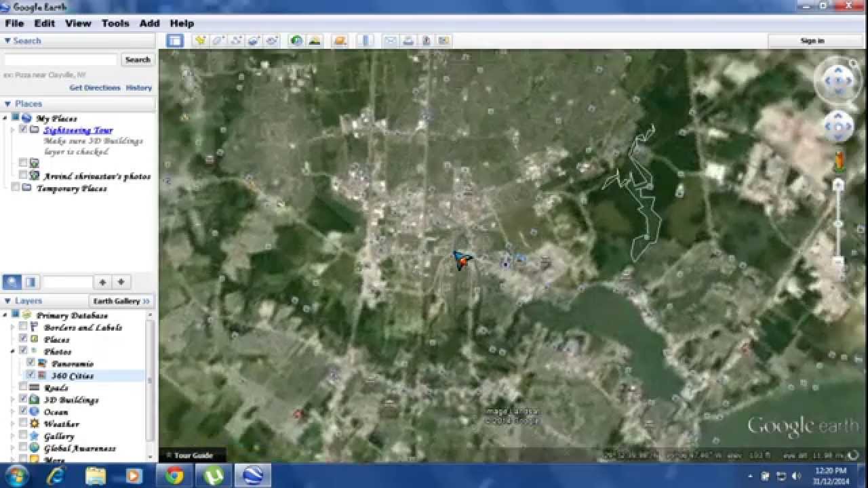Click the Look joystick compass ring
868x488 pixels.
(x=838, y=81)
